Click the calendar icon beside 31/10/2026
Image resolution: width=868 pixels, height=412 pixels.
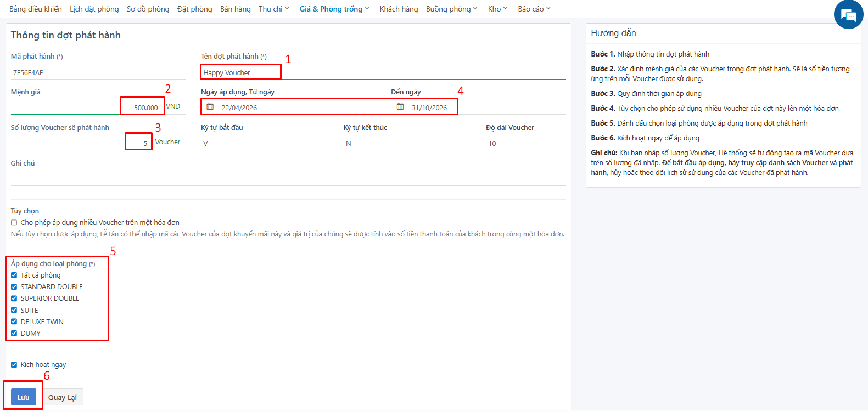click(400, 106)
